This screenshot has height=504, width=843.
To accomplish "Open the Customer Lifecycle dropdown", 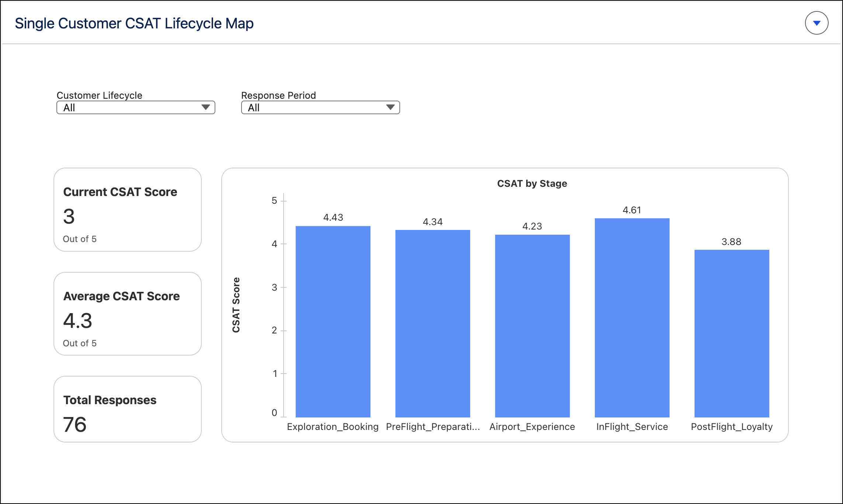I will point(136,108).
